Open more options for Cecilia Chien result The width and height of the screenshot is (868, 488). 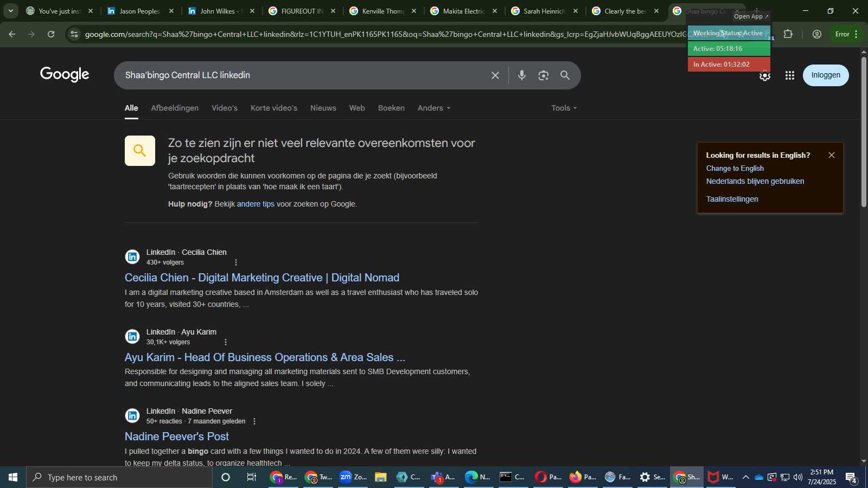236,262
